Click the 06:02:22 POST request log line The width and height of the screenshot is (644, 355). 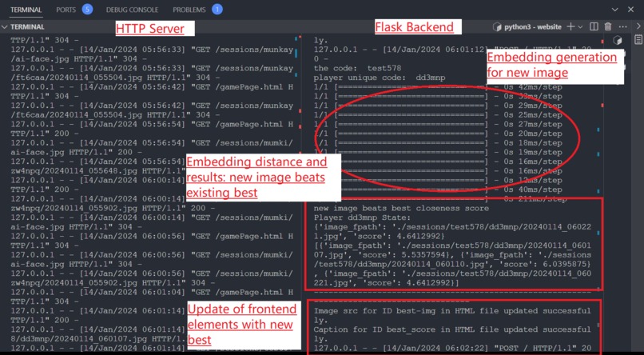tap(452, 349)
